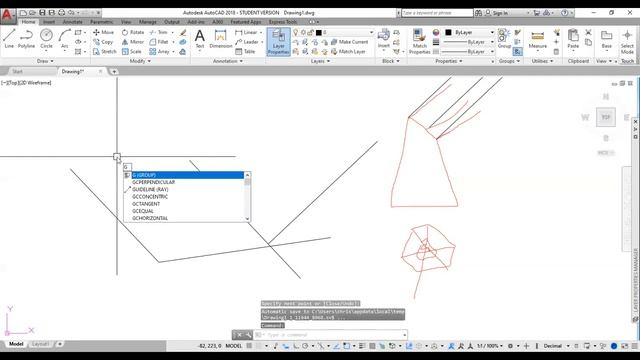The image size is (640, 360).
Task: Click the Scale tool
Action: coord(132,52)
